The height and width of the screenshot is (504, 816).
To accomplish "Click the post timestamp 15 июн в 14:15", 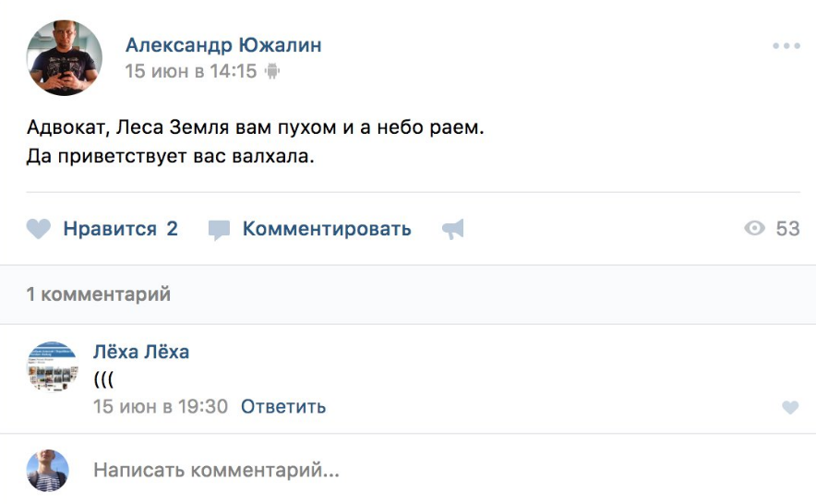I will (x=191, y=71).
